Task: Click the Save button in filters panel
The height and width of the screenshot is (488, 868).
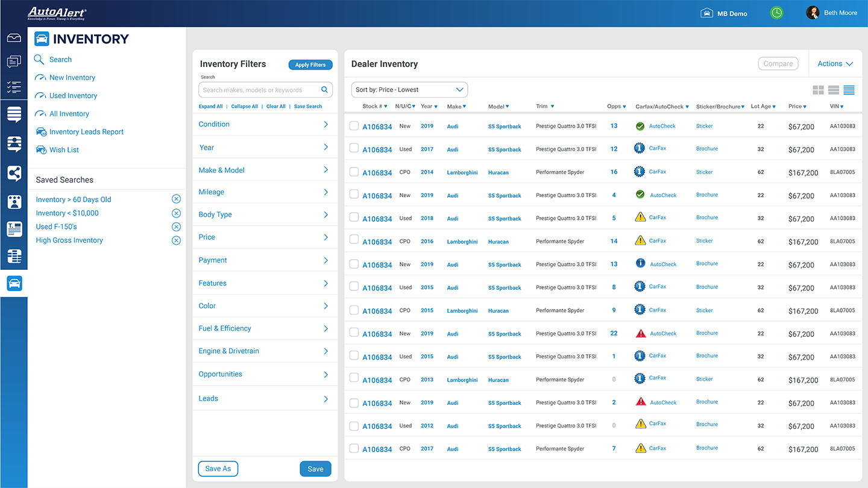Action: (x=315, y=469)
